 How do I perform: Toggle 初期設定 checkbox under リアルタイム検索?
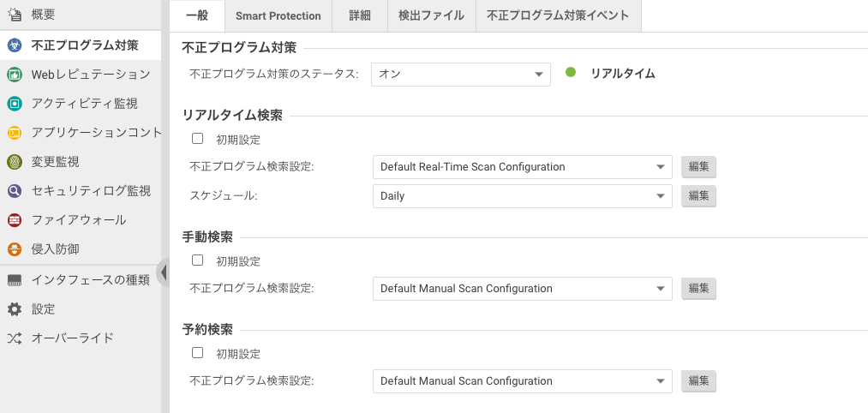pyautogui.click(x=198, y=139)
